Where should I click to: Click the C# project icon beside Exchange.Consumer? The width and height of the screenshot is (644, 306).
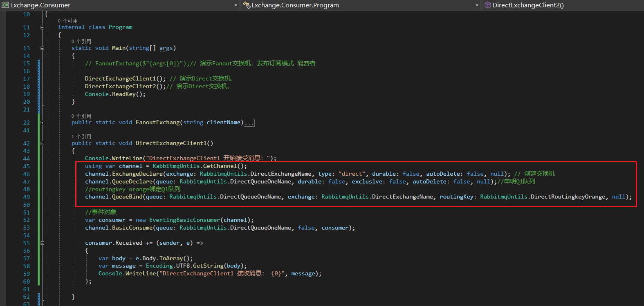point(5,5)
